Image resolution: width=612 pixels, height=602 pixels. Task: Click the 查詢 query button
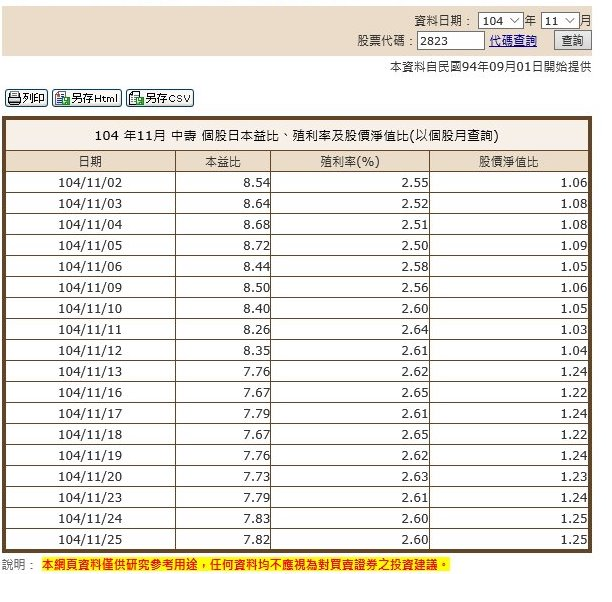click(573, 40)
